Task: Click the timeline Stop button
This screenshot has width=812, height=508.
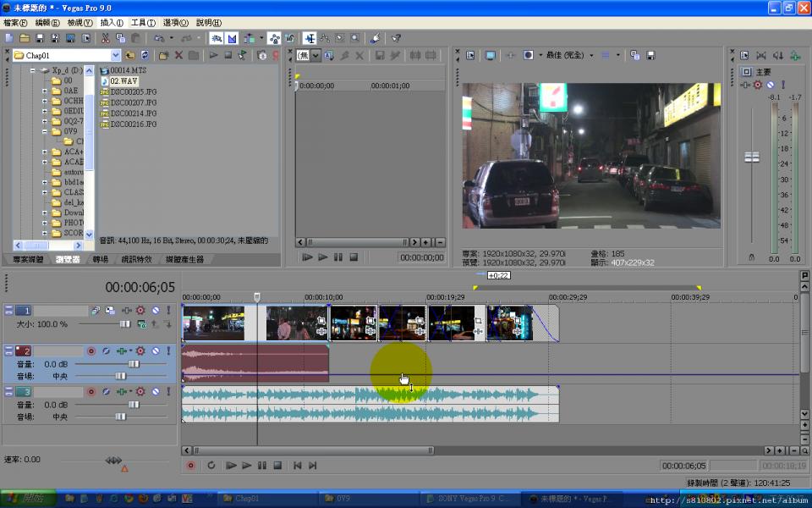Action: click(x=277, y=466)
